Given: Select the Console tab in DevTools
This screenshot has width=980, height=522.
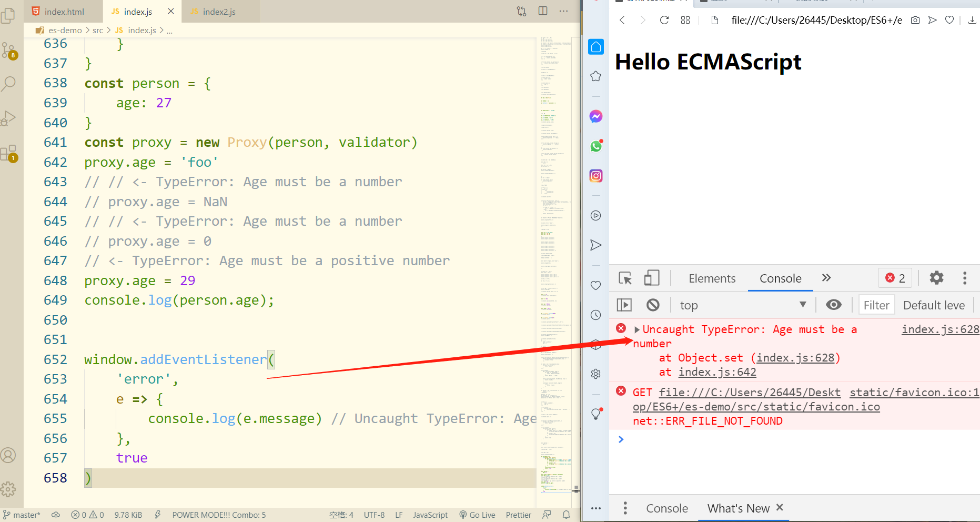Looking at the screenshot, I should pyautogui.click(x=781, y=278).
